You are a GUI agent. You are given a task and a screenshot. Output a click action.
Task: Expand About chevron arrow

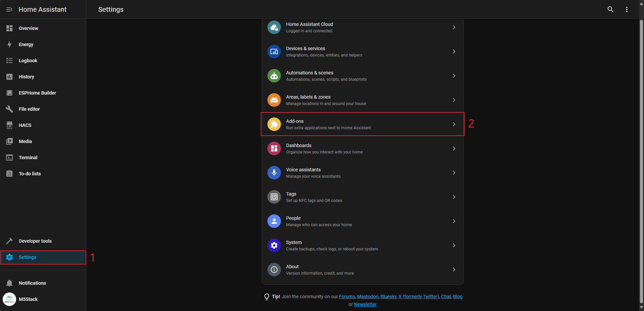tap(454, 270)
